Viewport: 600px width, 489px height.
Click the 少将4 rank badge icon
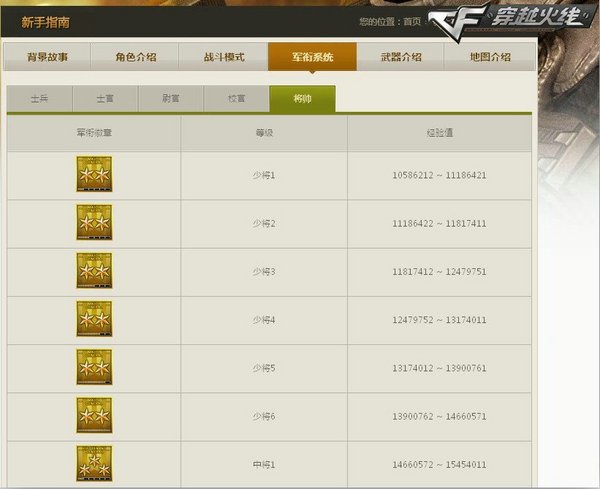coord(94,319)
